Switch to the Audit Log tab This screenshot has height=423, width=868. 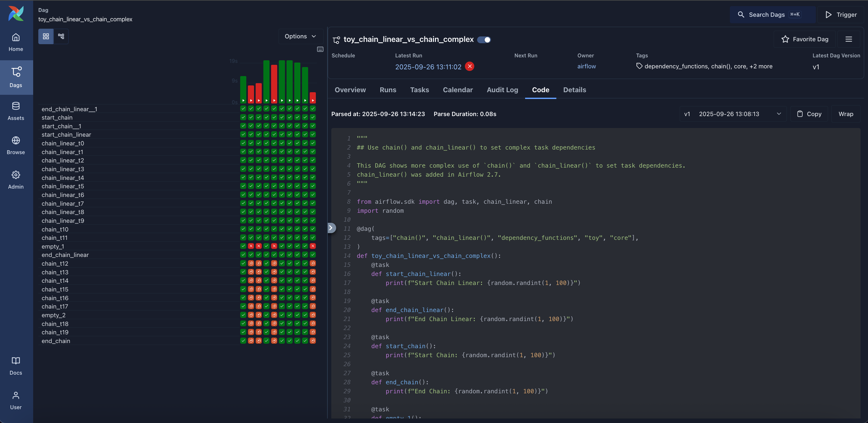(x=502, y=90)
